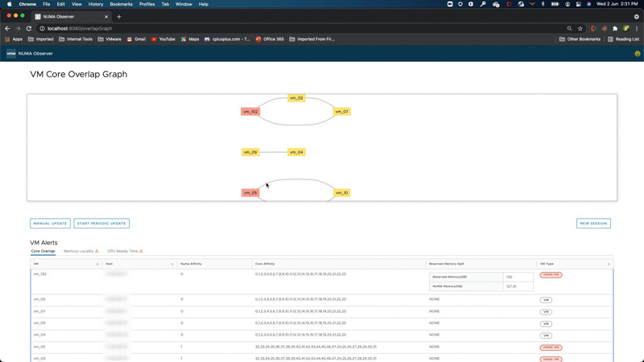Bookmark this page with the star icon
This screenshot has width=644, height=362.
580,28
